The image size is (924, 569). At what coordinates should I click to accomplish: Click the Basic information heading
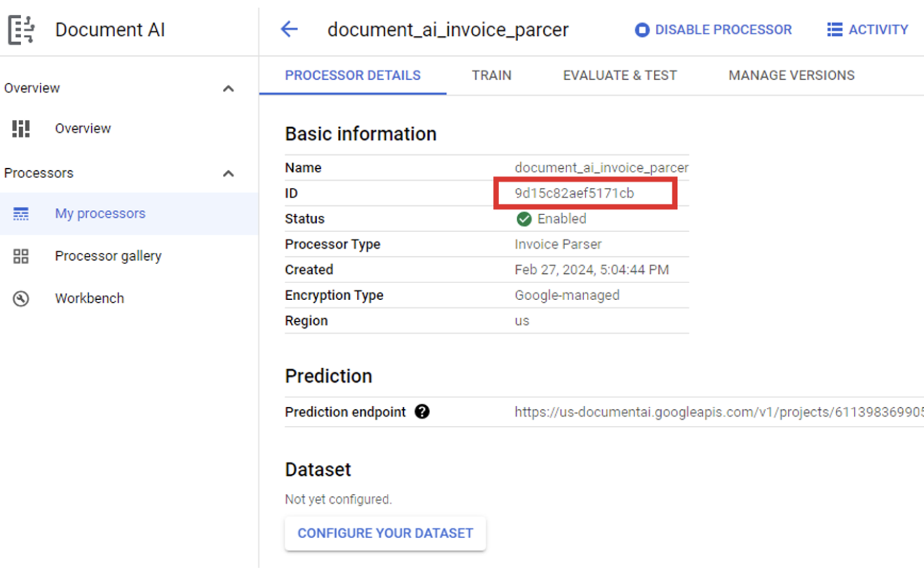click(360, 134)
